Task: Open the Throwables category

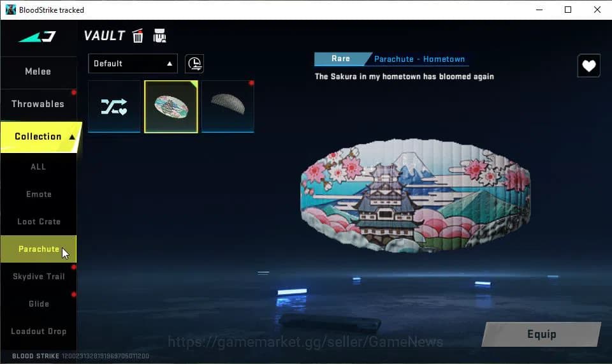Action: point(38,104)
